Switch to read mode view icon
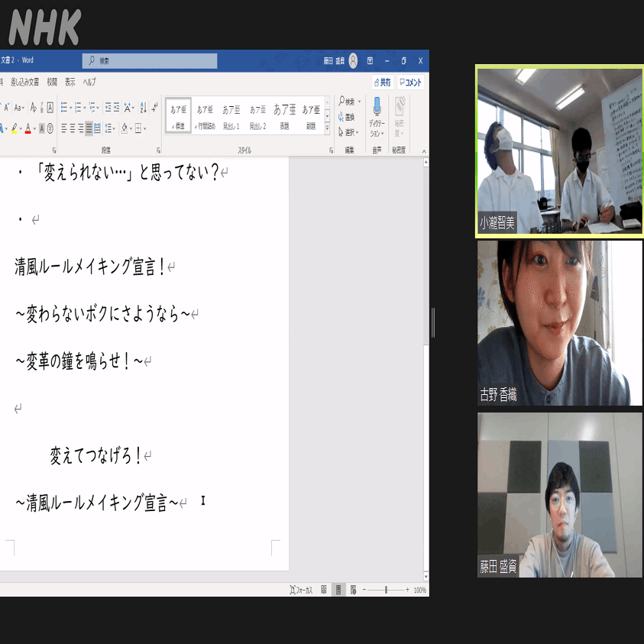The height and width of the screenshot is (644, 644). 324,591
